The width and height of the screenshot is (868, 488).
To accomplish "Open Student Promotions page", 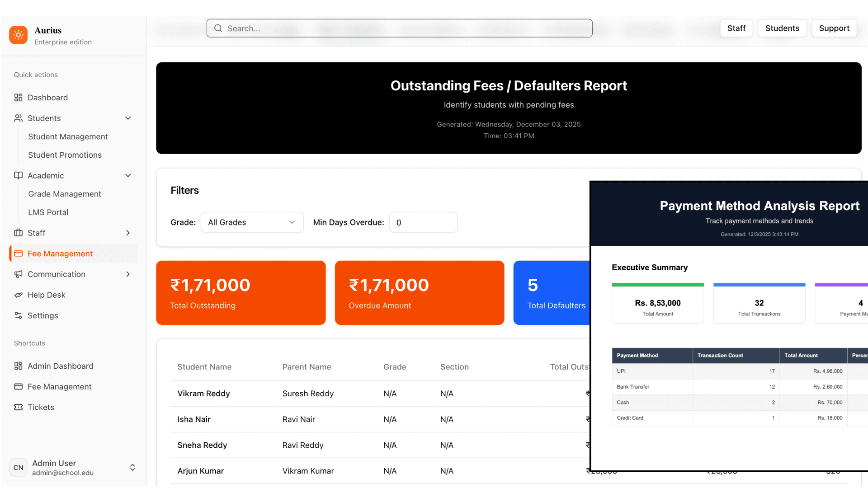I will pos(65,155).
